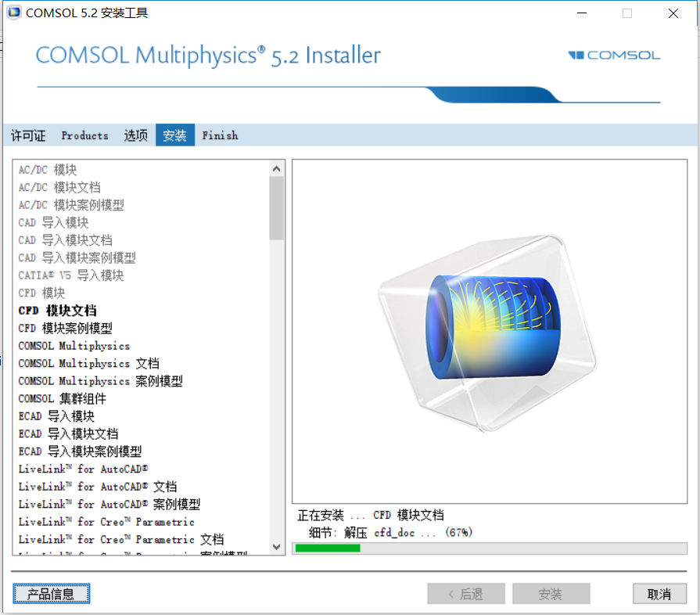The width and height of the screenshot is (700, 615).
Task: Click the 后退 back button
Action: tap(466, 594)
